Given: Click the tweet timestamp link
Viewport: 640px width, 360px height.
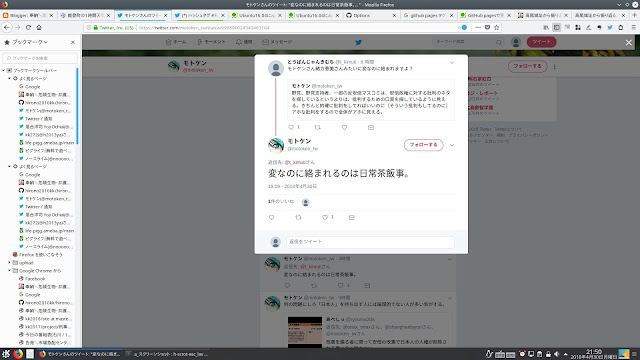Looking at the screenshot, I should [x=292, y=186].
